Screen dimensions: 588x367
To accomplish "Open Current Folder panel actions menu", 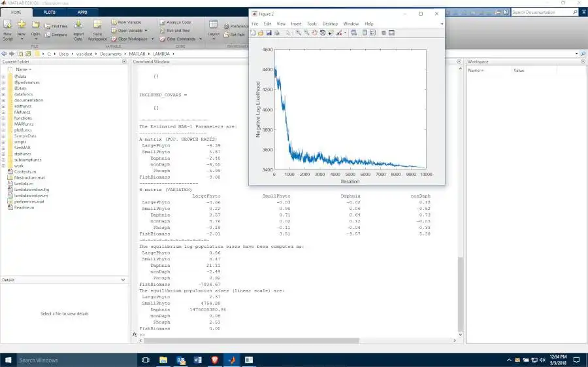I will click(x=124, y=61).
